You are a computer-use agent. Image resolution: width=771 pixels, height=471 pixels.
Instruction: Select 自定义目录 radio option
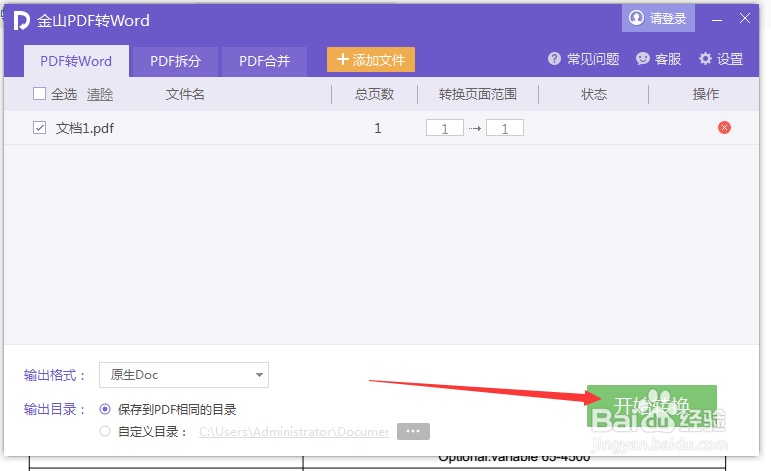105,431
